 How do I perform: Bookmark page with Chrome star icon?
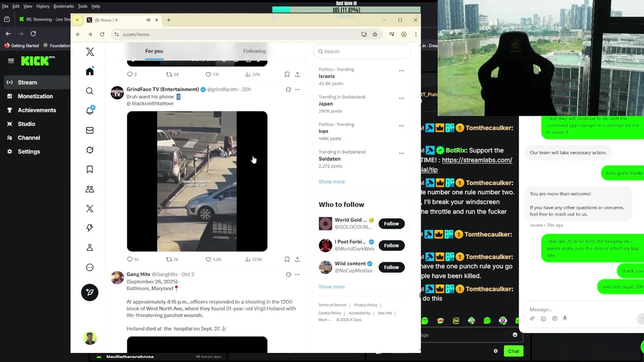pyautogui.click(x=375, y=34)
